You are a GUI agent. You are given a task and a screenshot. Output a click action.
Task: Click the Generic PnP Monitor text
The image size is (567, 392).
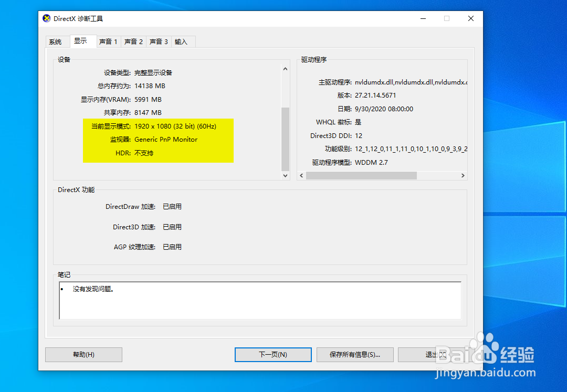click(x=166, y=140)
